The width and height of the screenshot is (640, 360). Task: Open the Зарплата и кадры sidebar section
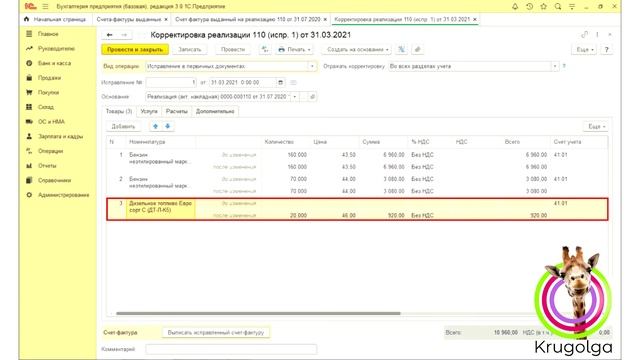click(60, 136)
